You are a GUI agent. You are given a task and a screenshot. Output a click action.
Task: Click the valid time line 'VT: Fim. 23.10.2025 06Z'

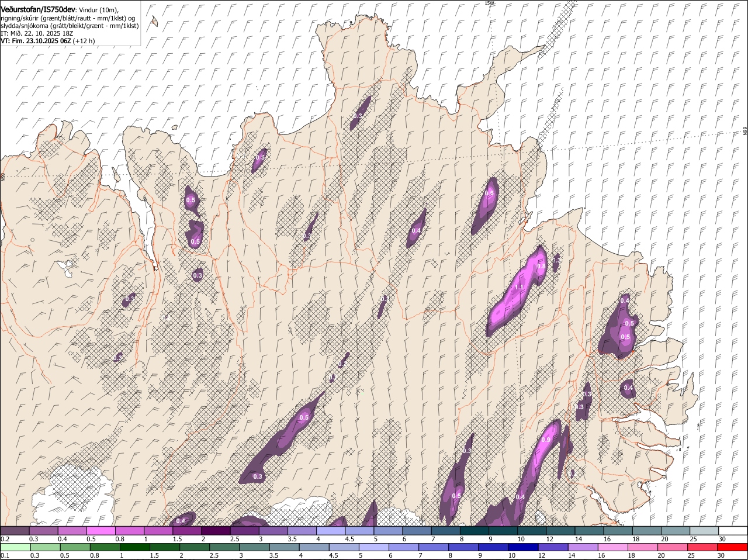coord(36,41)
